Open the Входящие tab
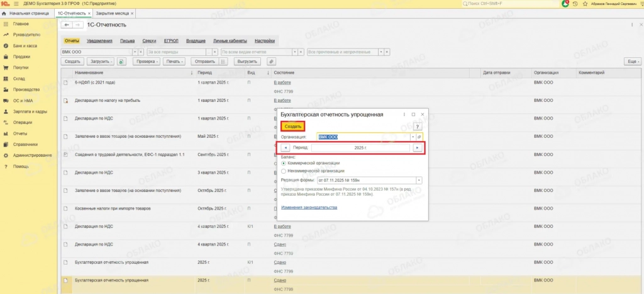The image size is (644, 294). 196,41
